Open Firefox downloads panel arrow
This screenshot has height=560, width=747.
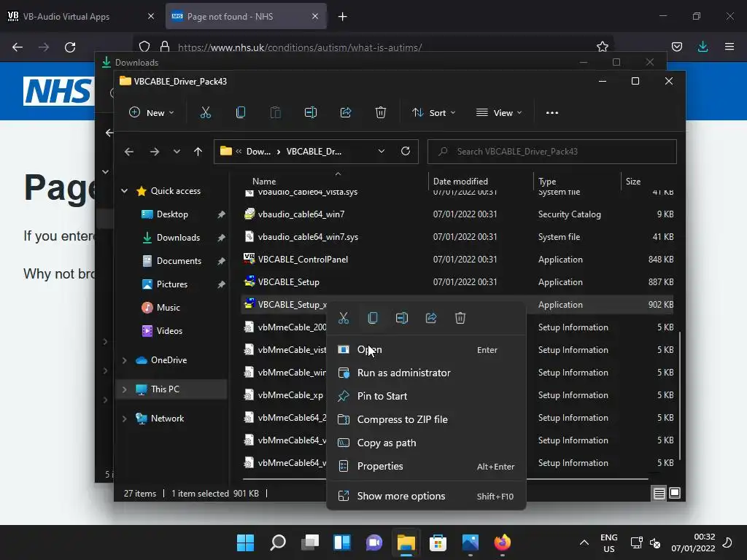[x=703, y=47]
